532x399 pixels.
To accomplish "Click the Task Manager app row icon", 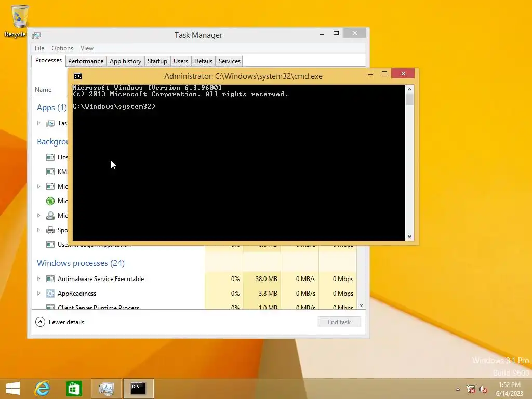I will coord(50,123).
